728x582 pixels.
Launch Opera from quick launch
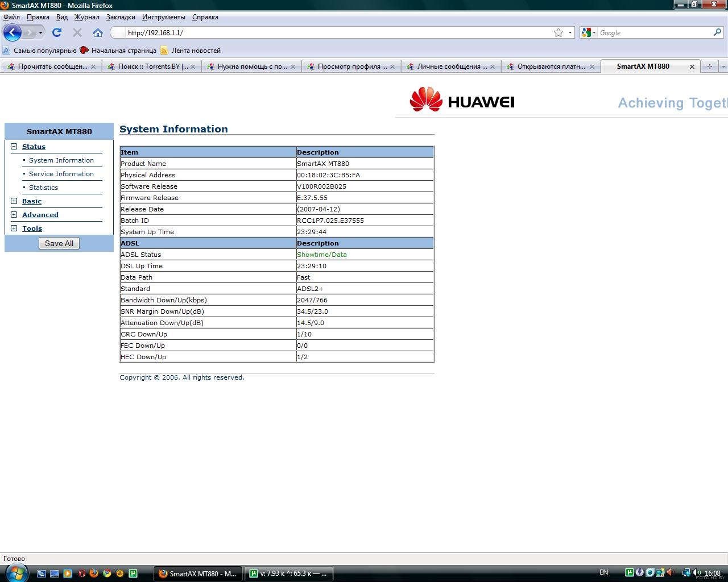tap(81, 573)
